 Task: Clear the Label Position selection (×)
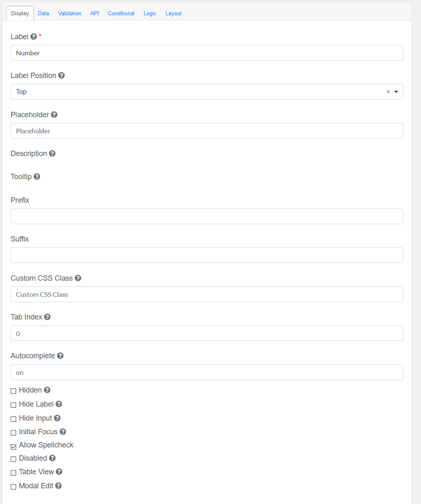click(x=388, y=92)
